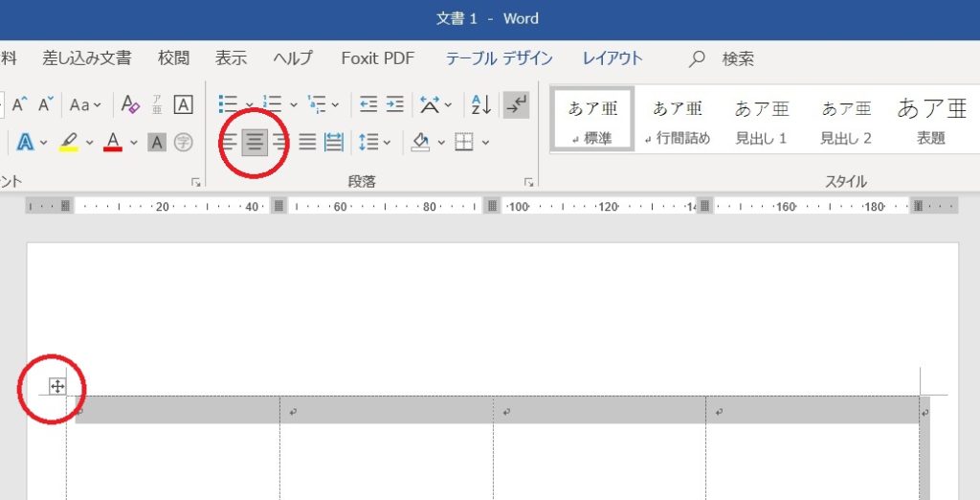
Task: Apply bullet list formatting
Action: click(x=228, y=104)
